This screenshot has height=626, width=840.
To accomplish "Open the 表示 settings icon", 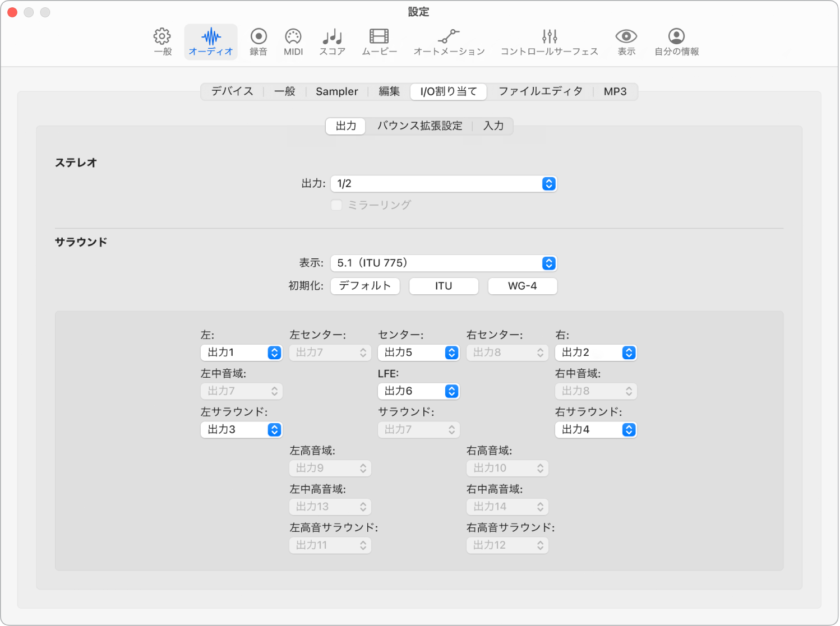I will (x=626, y=41).
